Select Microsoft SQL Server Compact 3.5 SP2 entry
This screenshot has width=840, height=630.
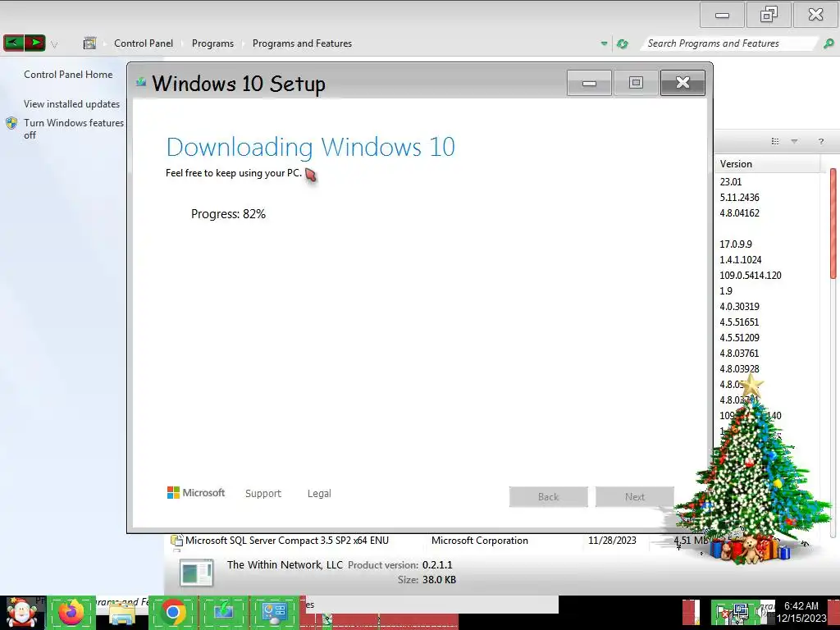286,541
